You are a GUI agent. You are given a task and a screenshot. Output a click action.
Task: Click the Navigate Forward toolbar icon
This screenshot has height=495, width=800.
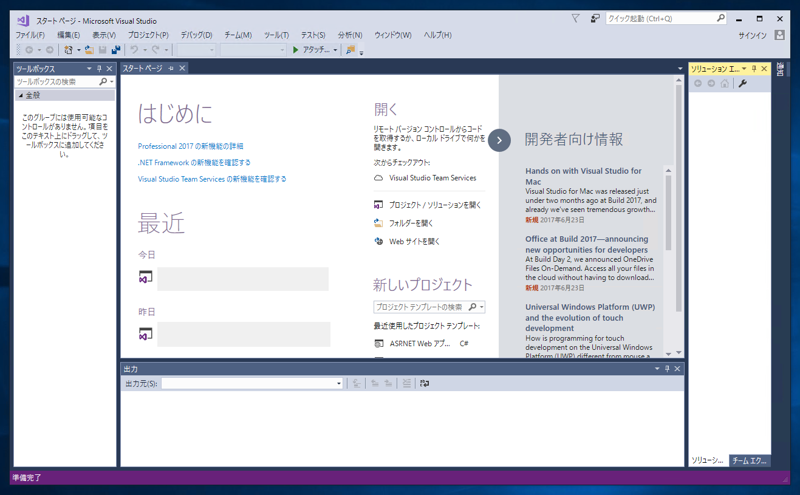tap(49, 50)
